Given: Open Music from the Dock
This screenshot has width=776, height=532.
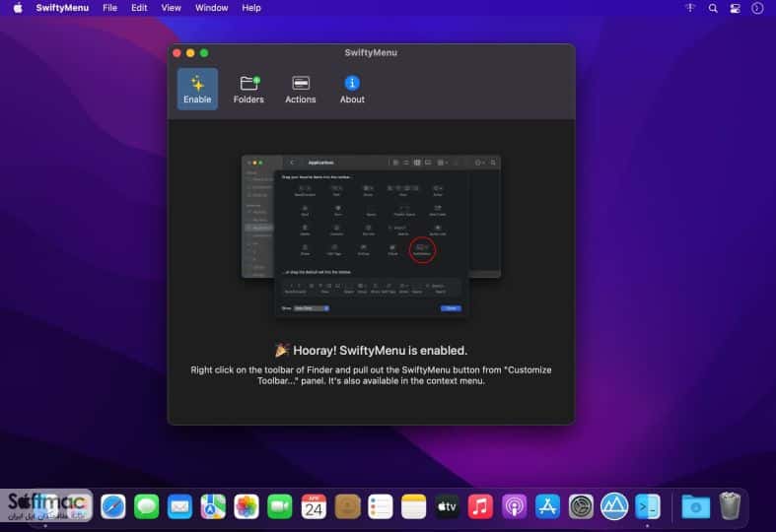Looking at the screenshot, I should tap(480, 506).
